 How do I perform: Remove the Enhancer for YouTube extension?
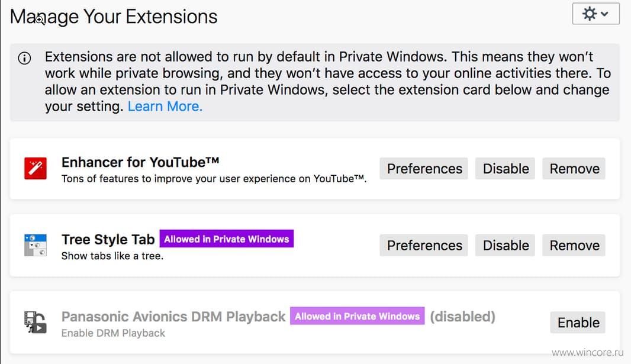(574, 169)
